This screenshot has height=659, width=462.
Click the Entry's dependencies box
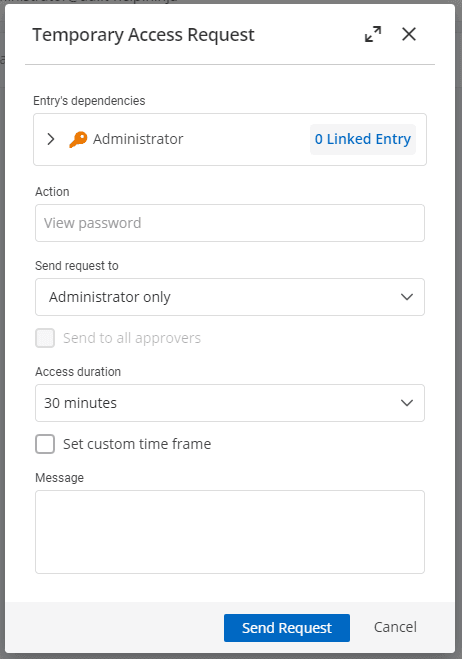coord(230,139)
